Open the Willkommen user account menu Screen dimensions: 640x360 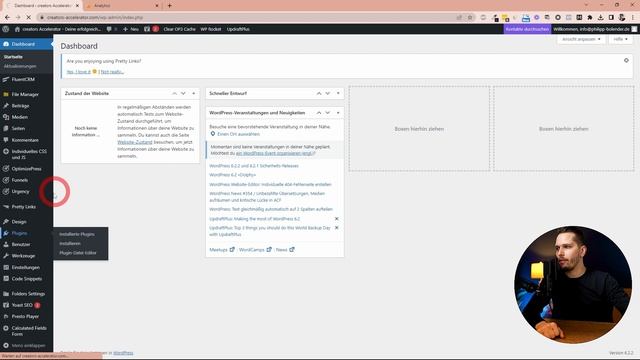595,29
